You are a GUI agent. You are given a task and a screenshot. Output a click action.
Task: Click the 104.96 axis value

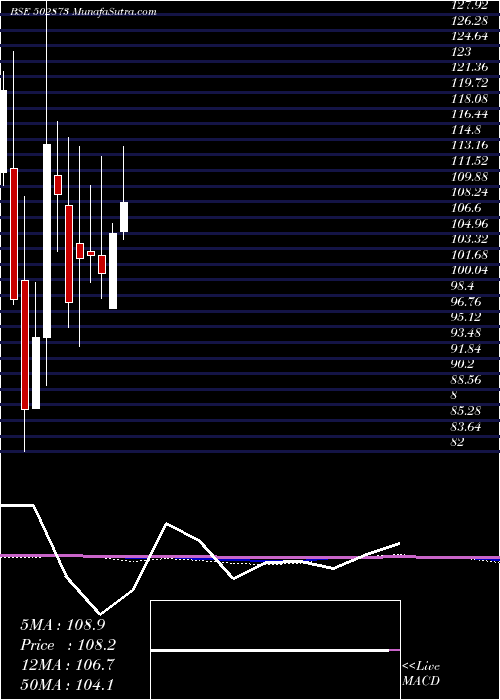click(470, 223)
